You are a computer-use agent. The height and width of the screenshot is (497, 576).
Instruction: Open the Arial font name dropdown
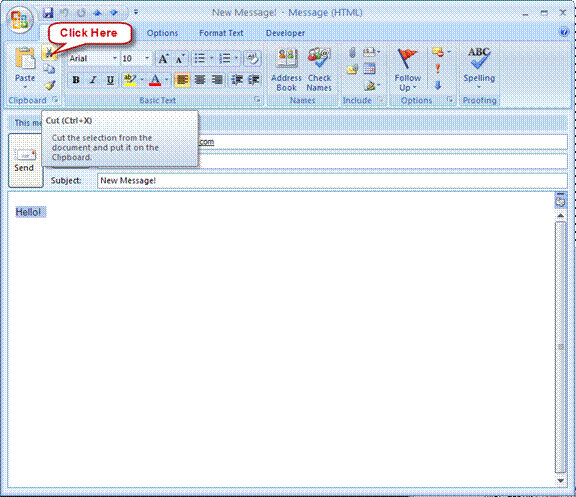click(115, 58)
